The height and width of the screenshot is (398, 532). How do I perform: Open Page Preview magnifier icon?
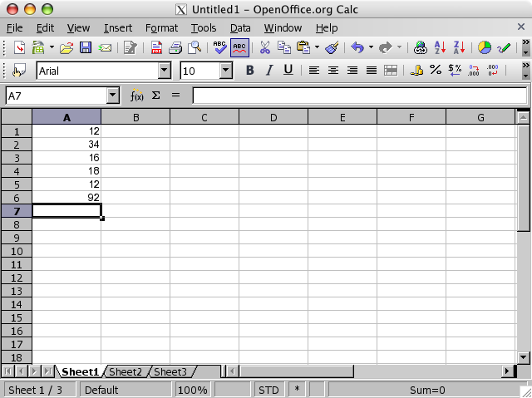tap(195, 47)
